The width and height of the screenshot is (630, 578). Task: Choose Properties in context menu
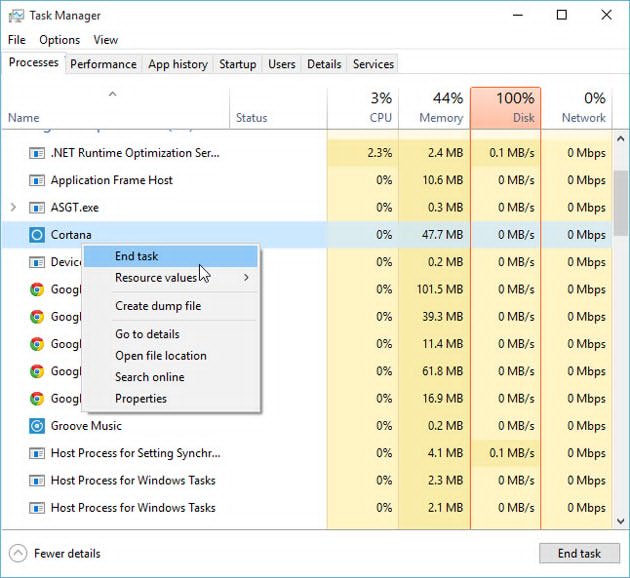click(x=171, y=399)
